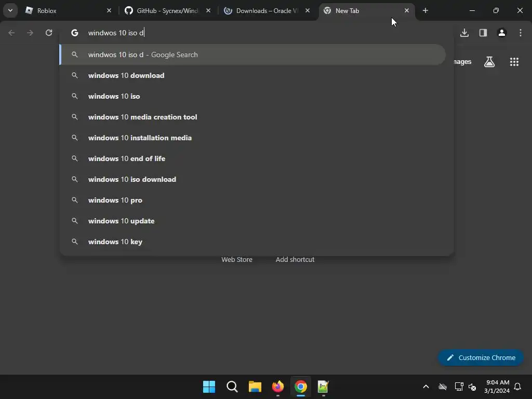532x399 pixels.
Task: Choose 'windows 10 pro' suggestion
Action: click(x=253, y=200)
